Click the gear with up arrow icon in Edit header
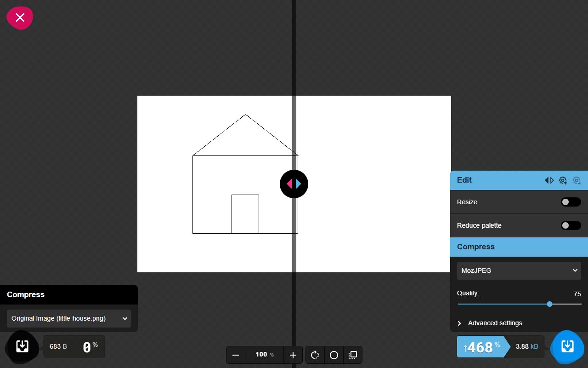 point(563,180)
